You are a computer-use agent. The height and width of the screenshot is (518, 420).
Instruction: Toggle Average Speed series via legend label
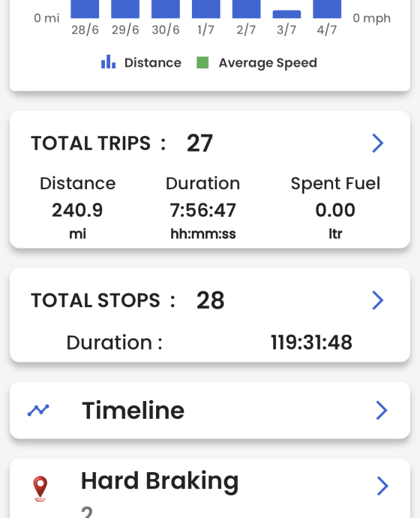(x=268, y=63)
